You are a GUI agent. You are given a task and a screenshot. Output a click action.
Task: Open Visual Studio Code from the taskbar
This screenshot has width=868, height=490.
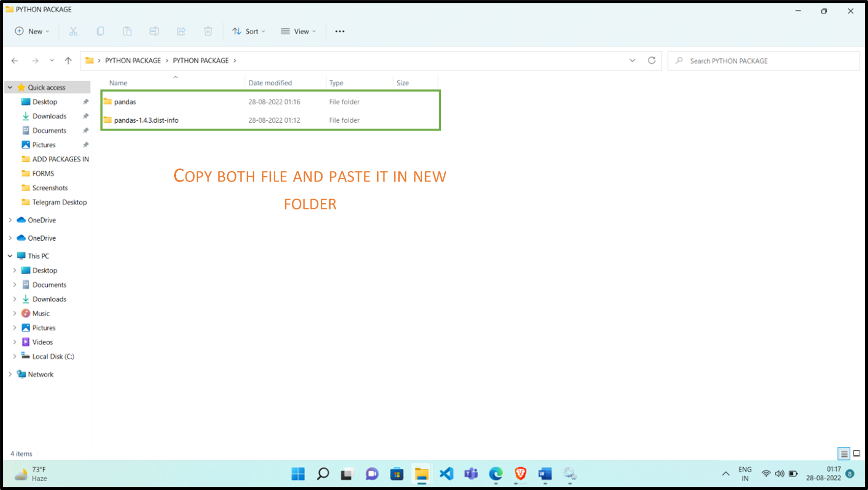(446, 474)
